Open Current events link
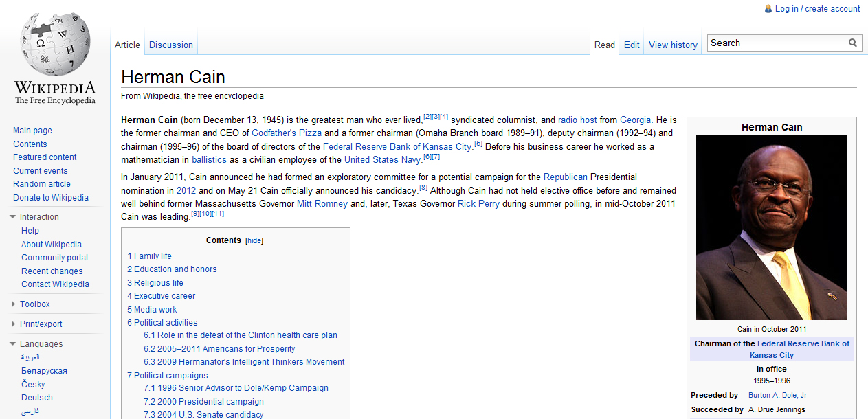The width and height of the screenshot is (868, 419). [41, 171]
